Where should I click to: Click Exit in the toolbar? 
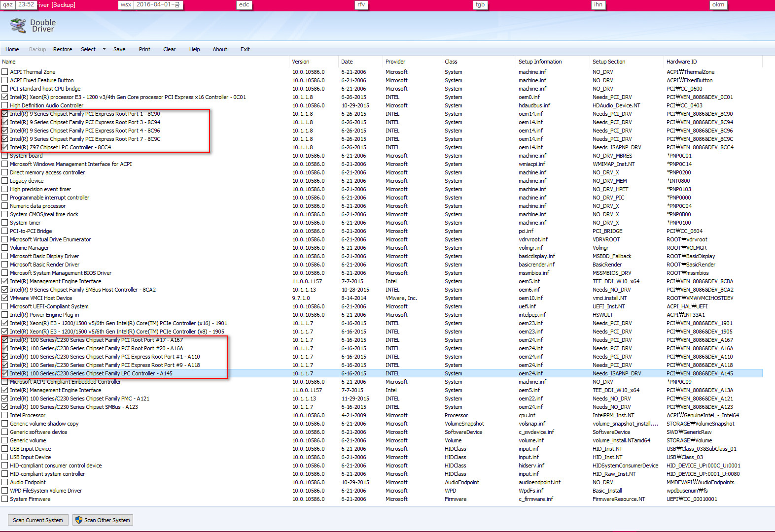pyautogui.click(x=245, y=49)
